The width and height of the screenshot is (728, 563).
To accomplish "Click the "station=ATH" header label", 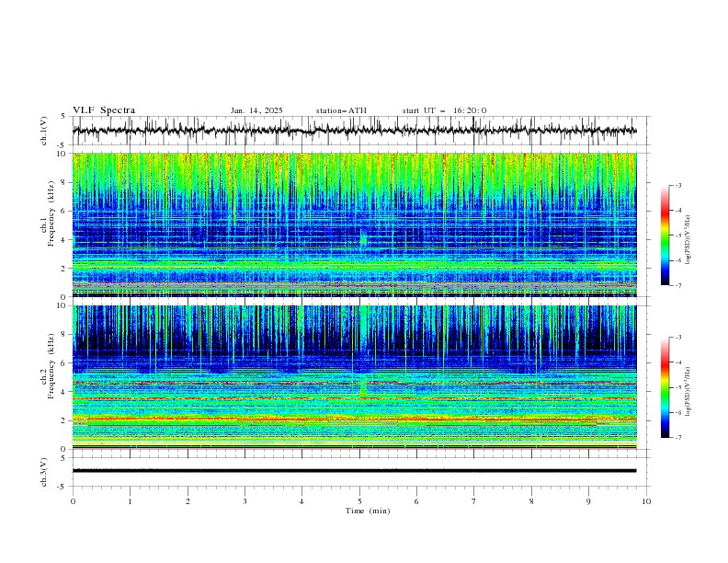I will 341,110.
